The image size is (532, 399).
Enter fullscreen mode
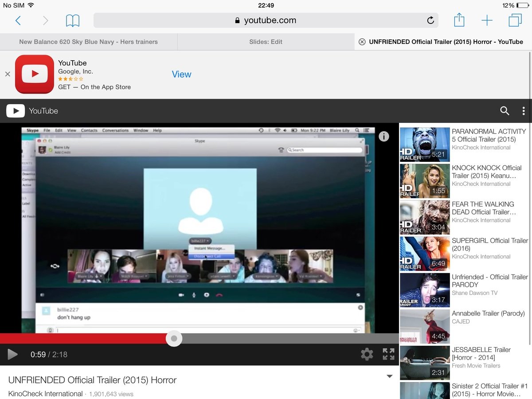coord(388,354)
